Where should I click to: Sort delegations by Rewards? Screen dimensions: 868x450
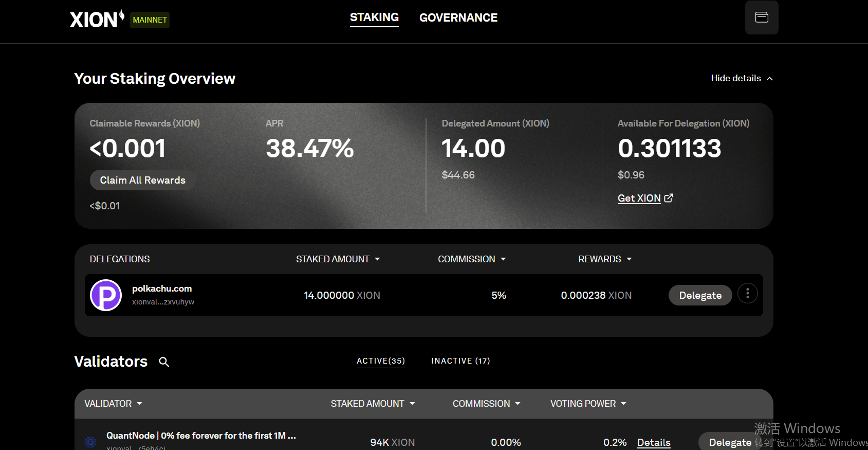click(x=605, y=259)
